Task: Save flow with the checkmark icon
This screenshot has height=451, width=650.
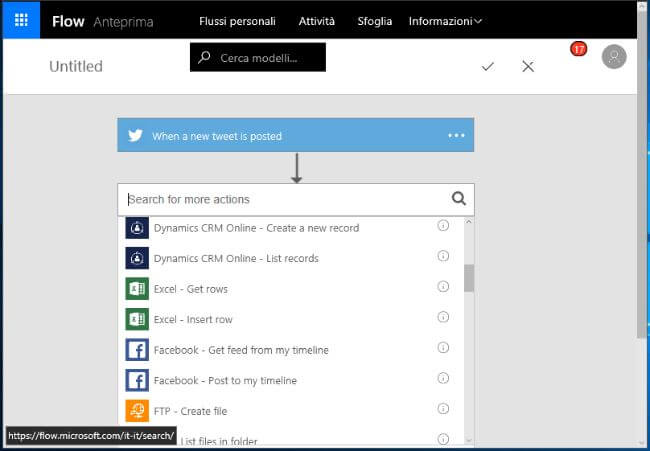Action: click(x=488, y=66)
